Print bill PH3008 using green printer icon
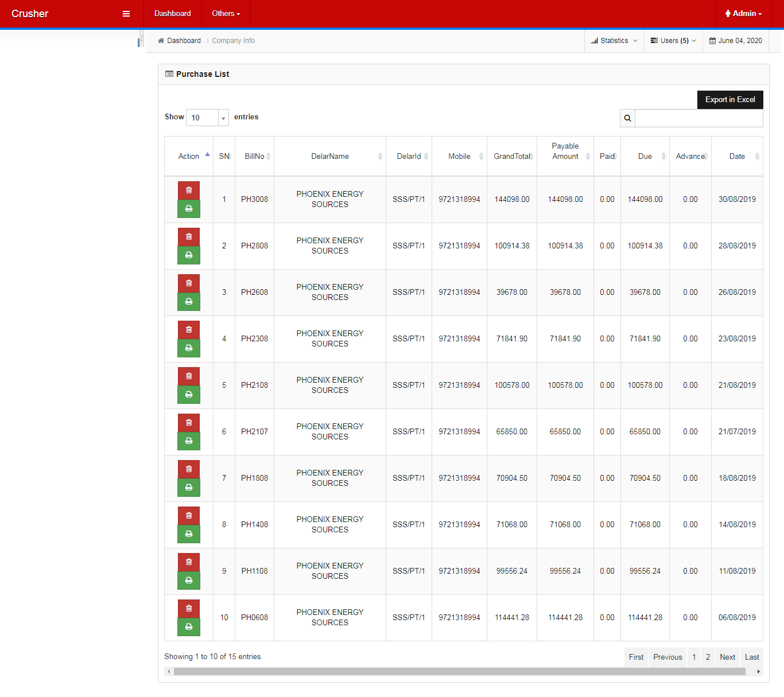This screenshot has height=697, width=784. (x=189, y=209)
